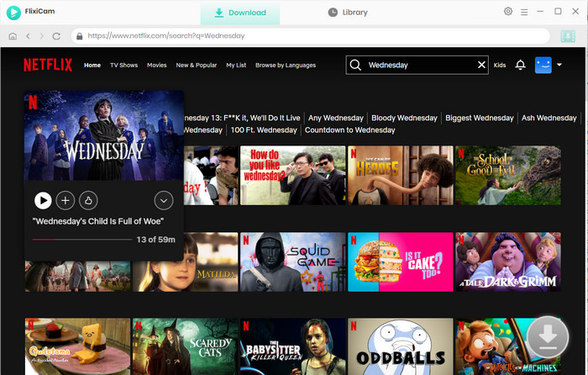588x375 pixels.
Task: Expand the profile dropdown arrow
Action: coord(559,65)
